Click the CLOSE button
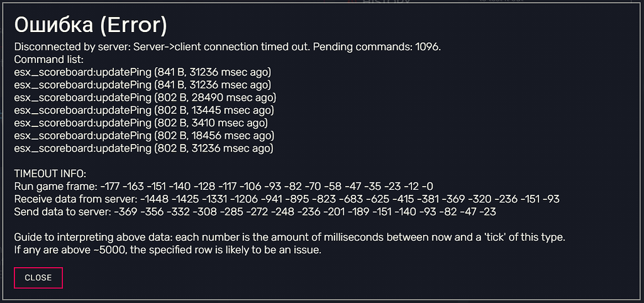 38,277
